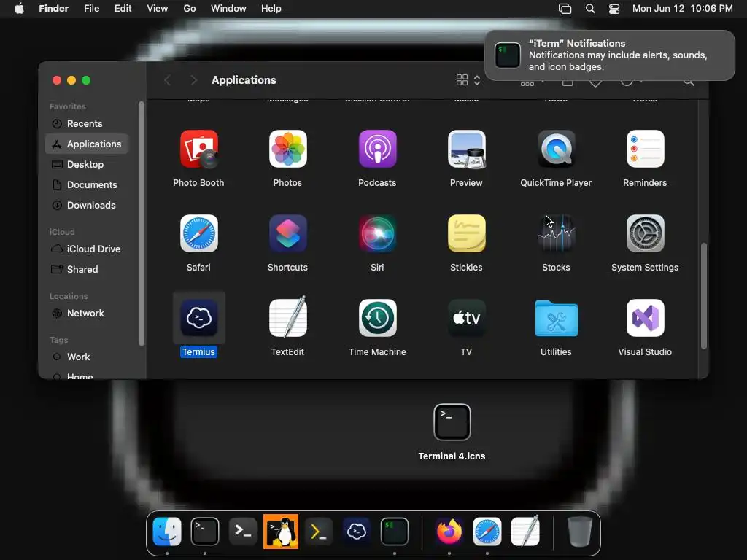Click the Finder icon in the Dock
747x560 pixels.
(167, 532)
